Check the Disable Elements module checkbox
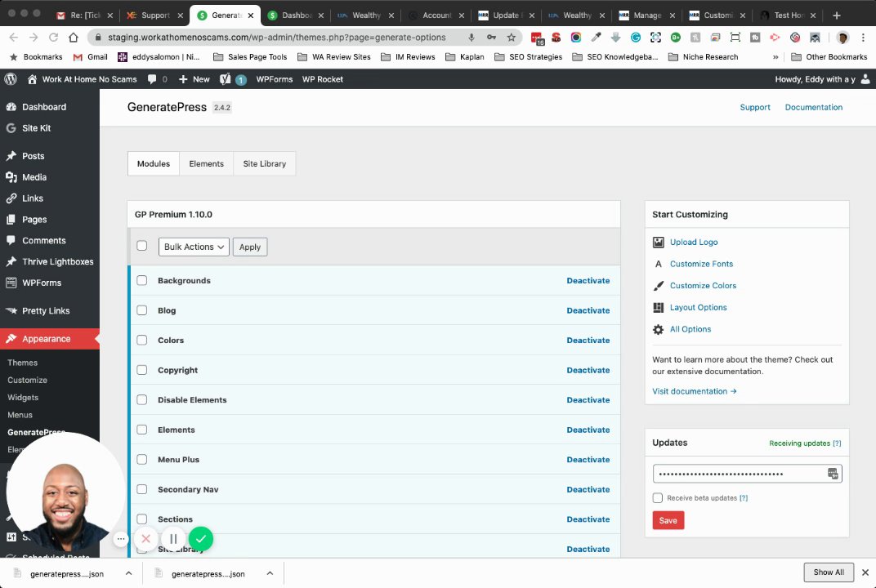This screenshot has height=588, width=876. [142, 400]
